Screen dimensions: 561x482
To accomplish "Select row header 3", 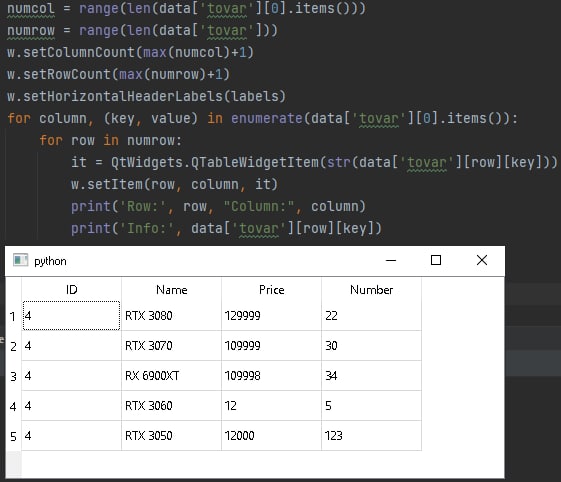I will coord(14,376).
